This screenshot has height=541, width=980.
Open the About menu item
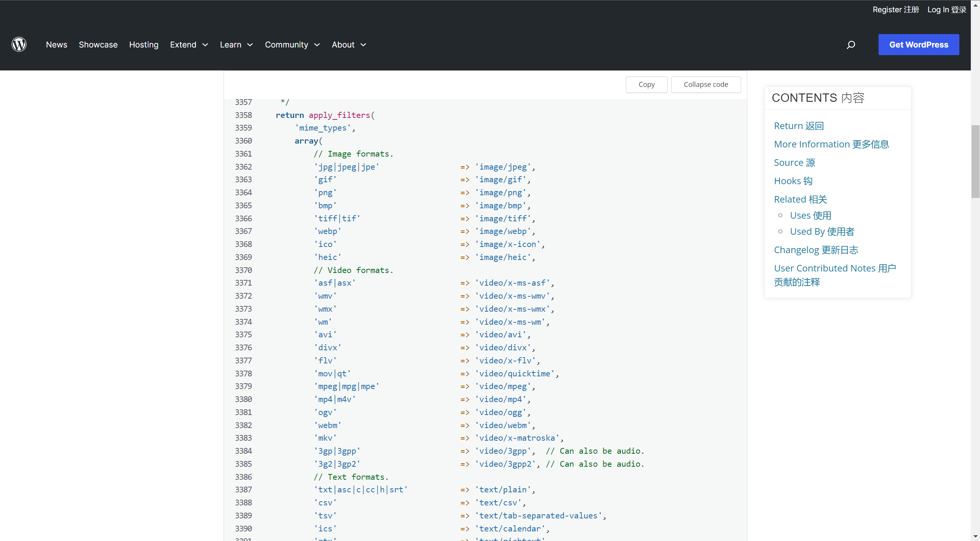343,45
